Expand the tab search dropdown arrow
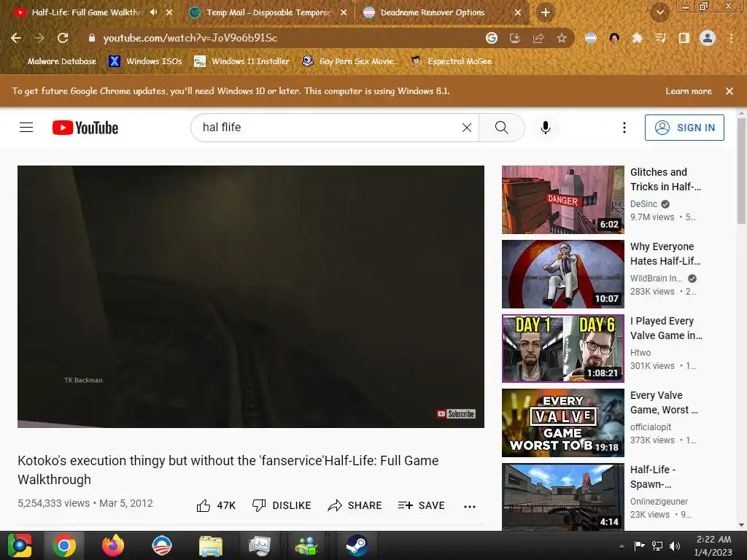Screen dimensions: 747x560 pos(659,12)
